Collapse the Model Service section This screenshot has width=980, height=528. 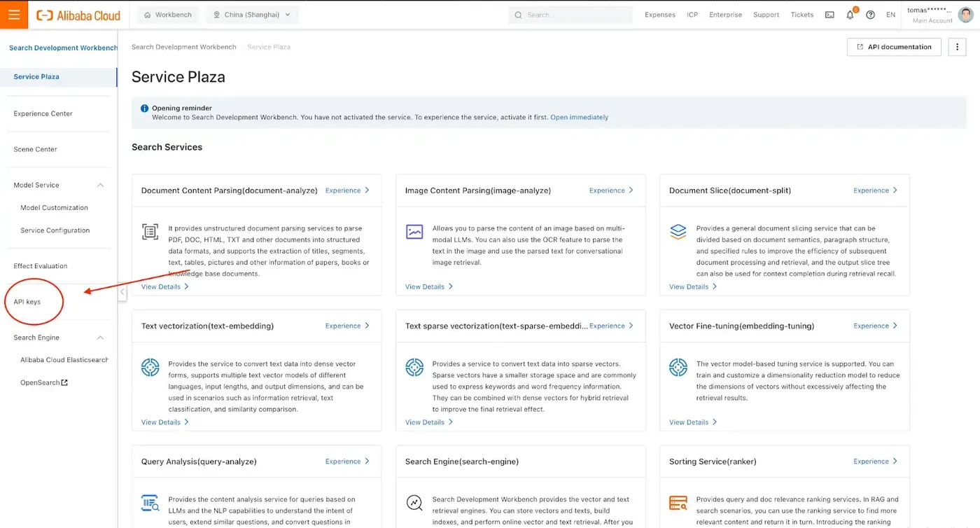pyautogui.click(x=100, y=186)
